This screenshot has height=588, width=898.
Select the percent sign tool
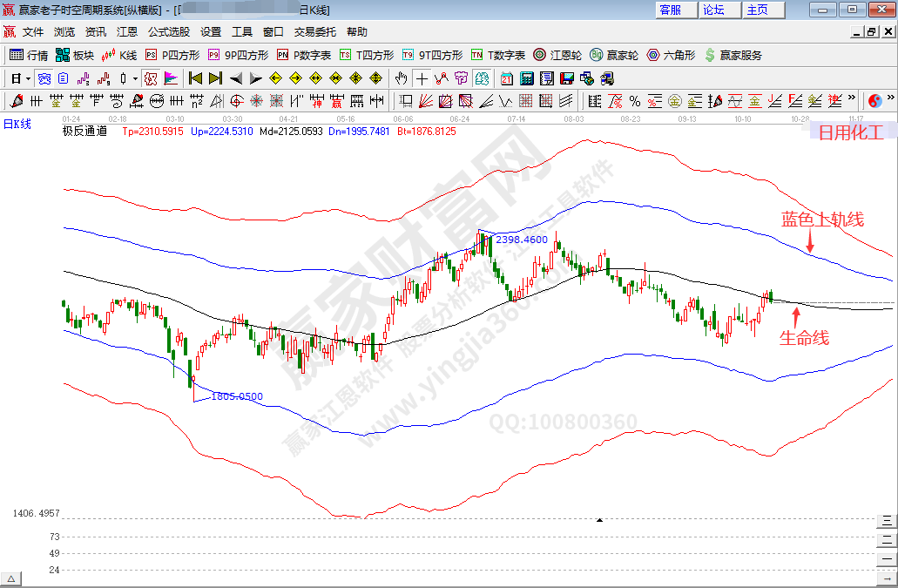coord(634,100)
